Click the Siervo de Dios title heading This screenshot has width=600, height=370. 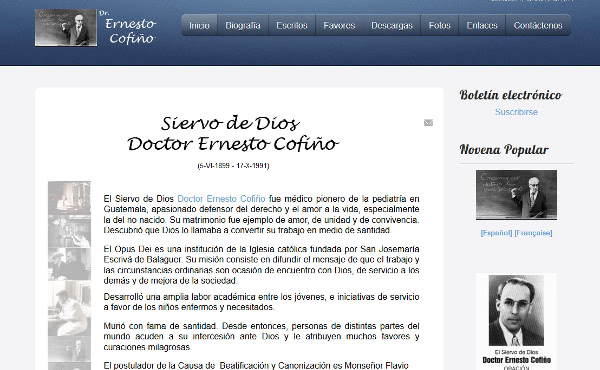pos(233,134)
